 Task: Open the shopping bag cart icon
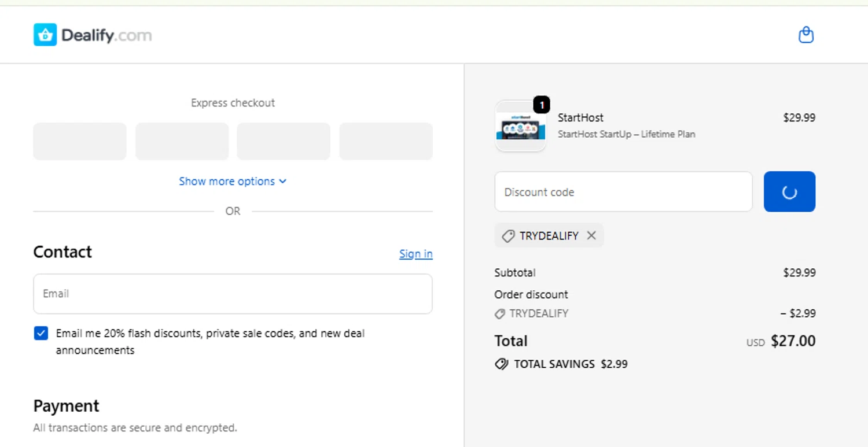point(806,35)
